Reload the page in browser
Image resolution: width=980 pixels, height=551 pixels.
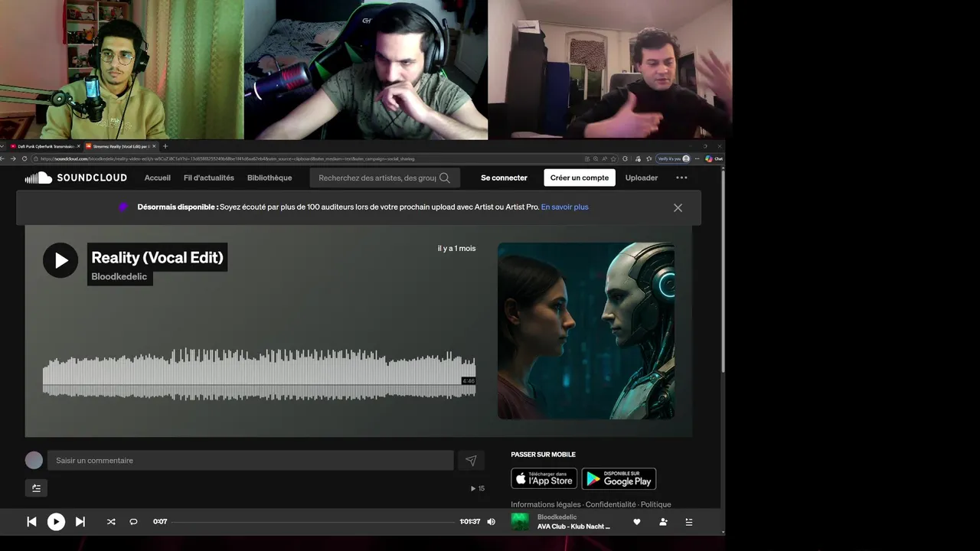[x=24, y=158]
